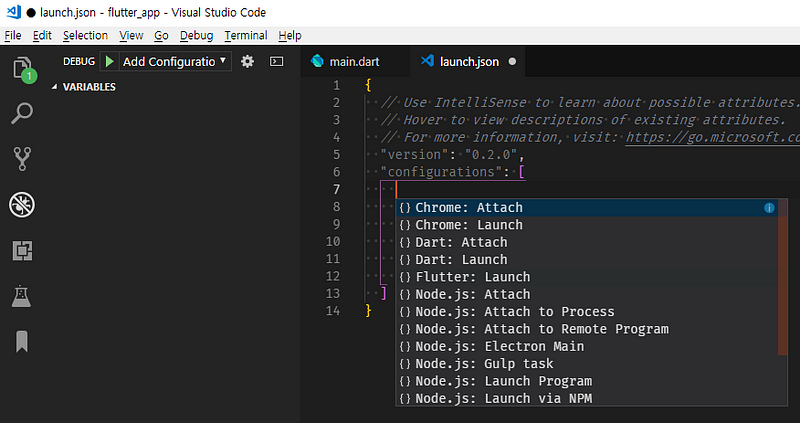This screenshot has height=423, width=800.
Task: Switch to the launch.json tab
Action: 468,62
